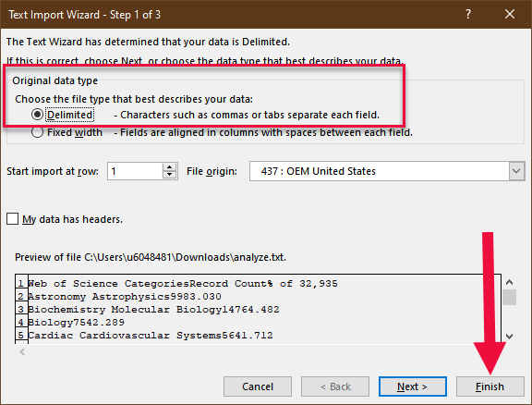Screen dimensions: 532x405
Task: Close the Text Import Wizard dialog
Action: [x=510, y=14]
